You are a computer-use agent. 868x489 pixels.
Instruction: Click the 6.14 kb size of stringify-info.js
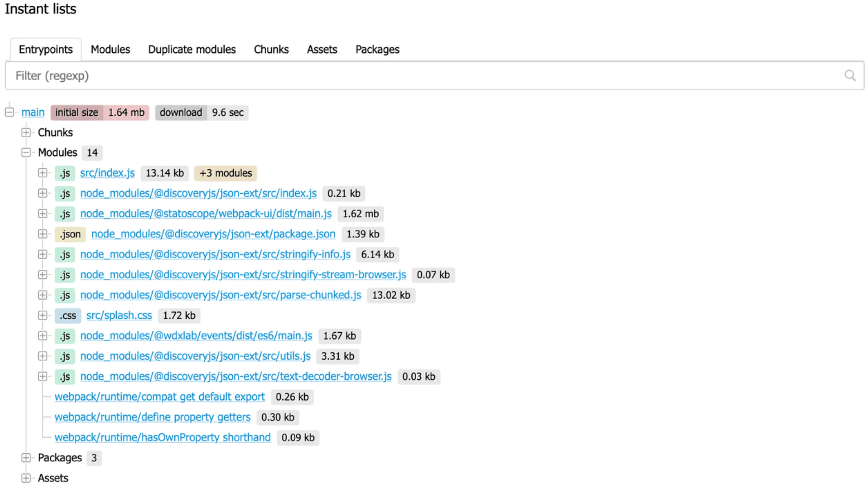coord(377,254)
